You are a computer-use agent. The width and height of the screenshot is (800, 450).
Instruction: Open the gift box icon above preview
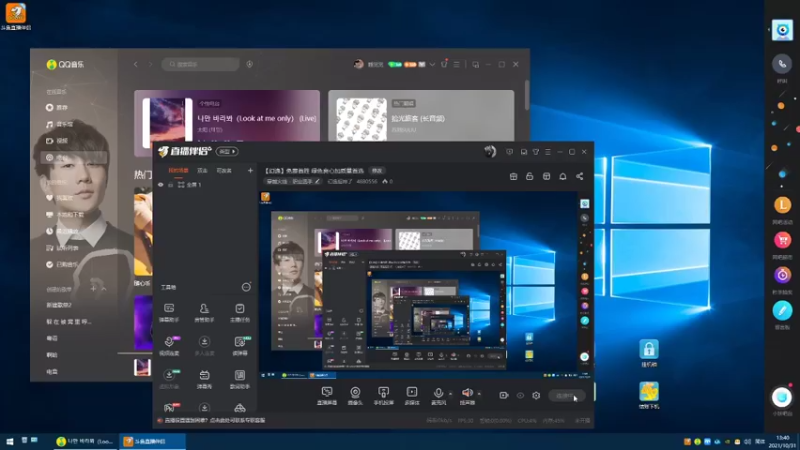tap(513, 177)
